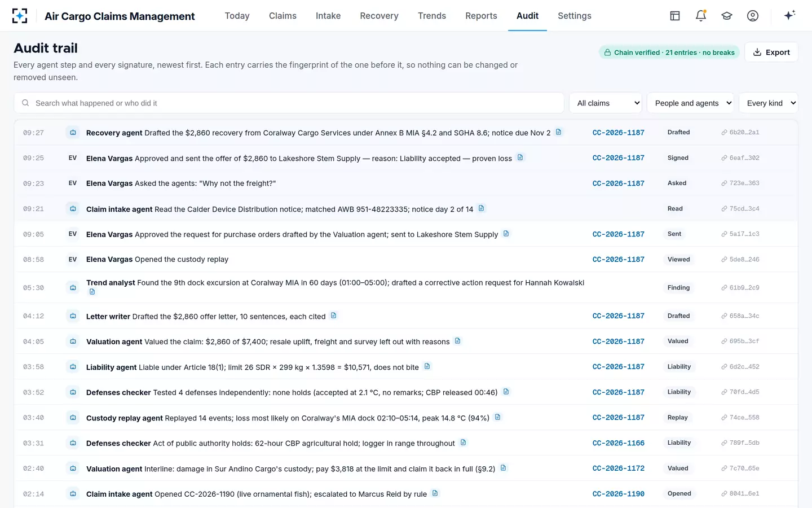This screenshot has height=508, width=812.
Task: Select the Valuation agent 04:05 entry text
Action: [268, 341]
